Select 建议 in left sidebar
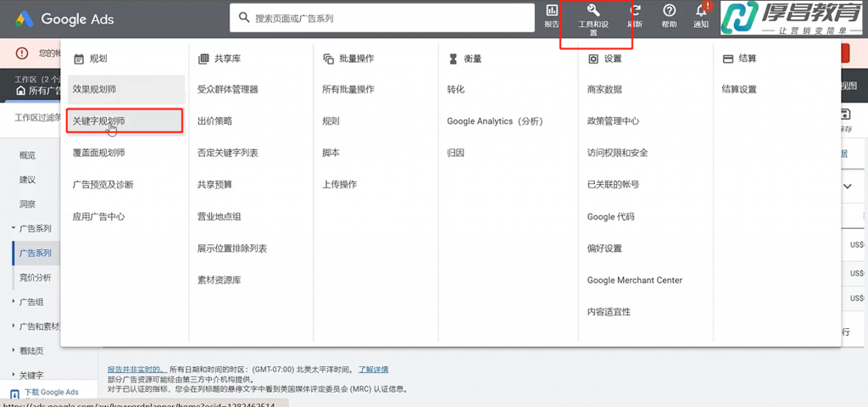 [x=28, y=180]
